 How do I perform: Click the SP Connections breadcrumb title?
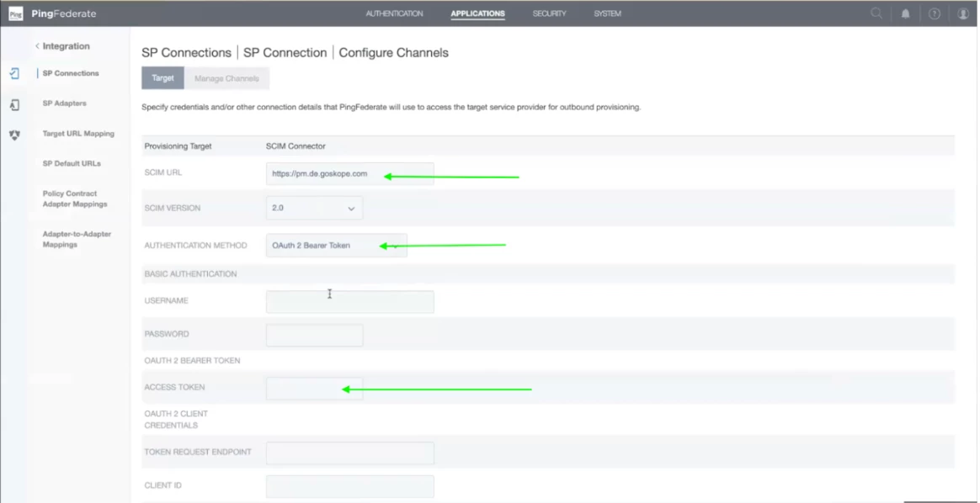pos(186,53)
